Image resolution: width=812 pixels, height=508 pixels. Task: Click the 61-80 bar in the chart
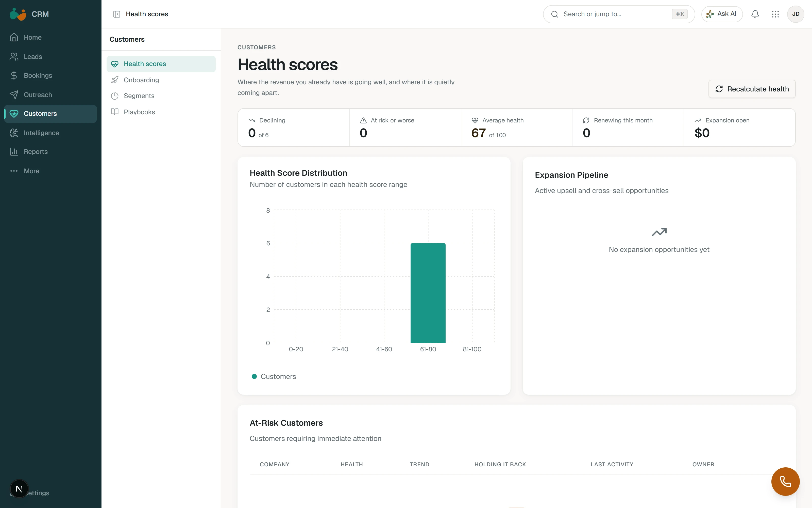tap(428, 293)
